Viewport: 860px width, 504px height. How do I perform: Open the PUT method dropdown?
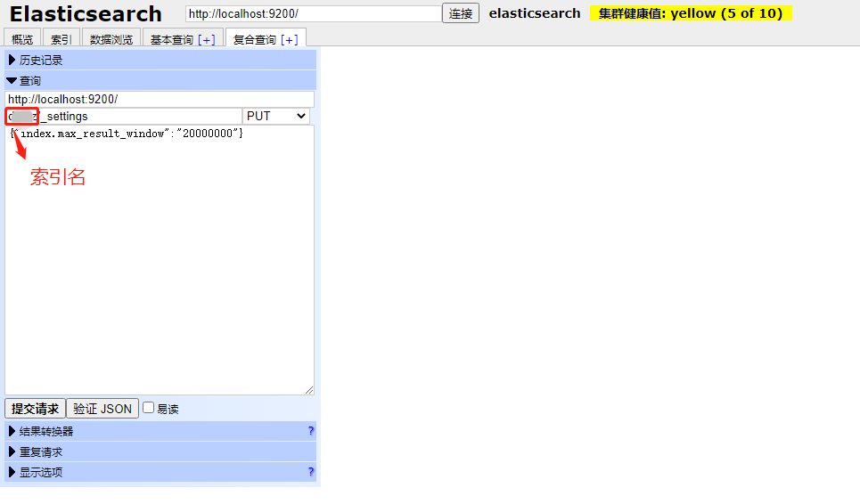[x=276, y=116]
